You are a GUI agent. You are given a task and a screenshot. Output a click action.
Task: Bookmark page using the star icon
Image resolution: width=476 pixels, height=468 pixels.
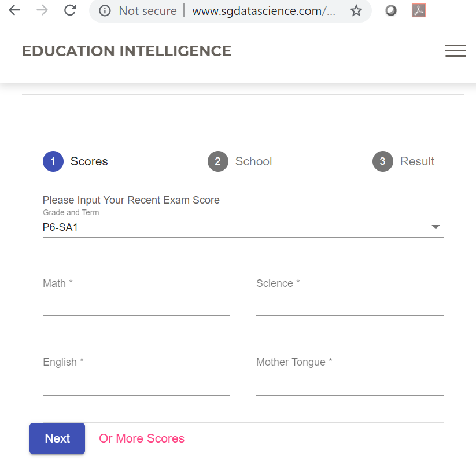356,11
